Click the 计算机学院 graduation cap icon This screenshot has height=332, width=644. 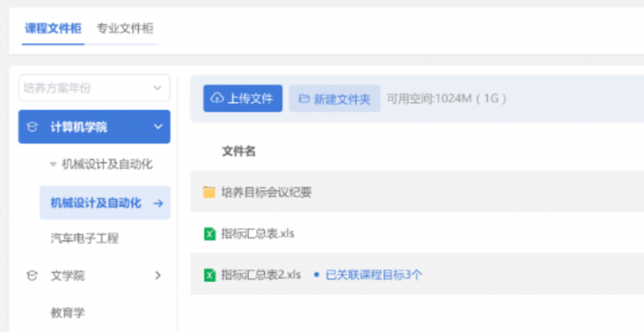tap(32, 127)
